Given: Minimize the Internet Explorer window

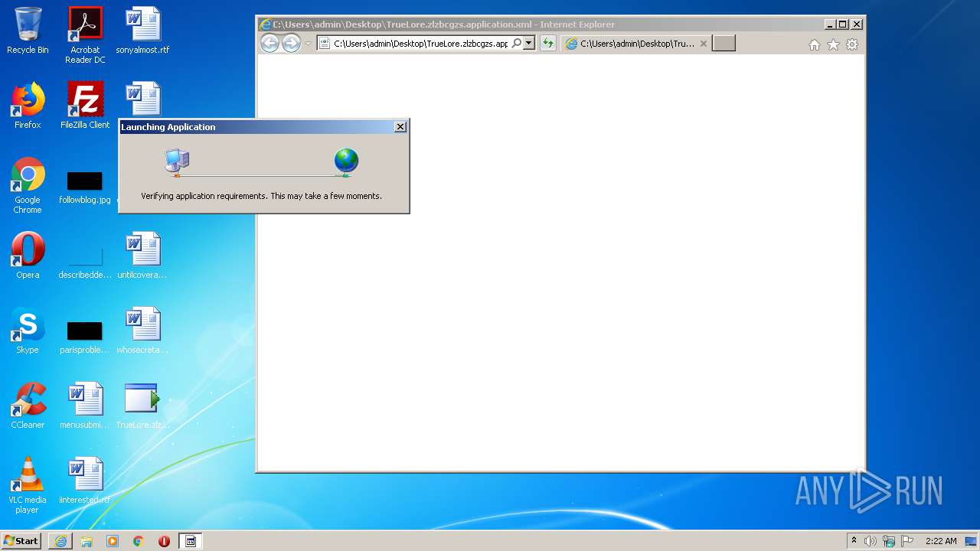Looking at the screenshot, I should coord(830,24).
